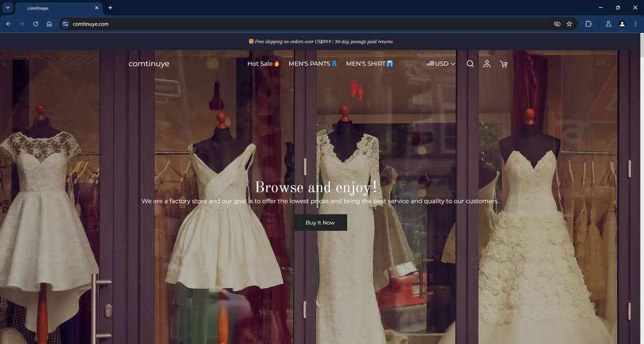
Task: Click the Chrome profile avatar icon
Action: [622, 24]
